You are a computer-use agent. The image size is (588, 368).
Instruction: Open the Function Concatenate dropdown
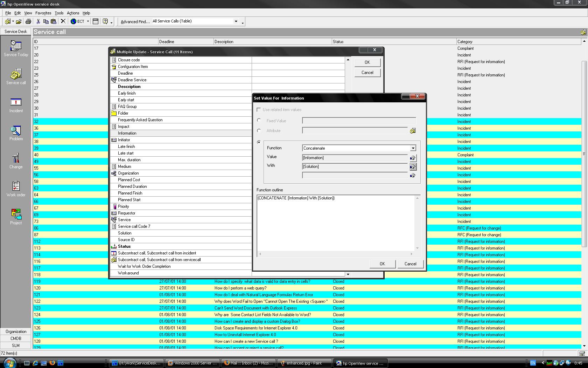[x=413, y=148]
